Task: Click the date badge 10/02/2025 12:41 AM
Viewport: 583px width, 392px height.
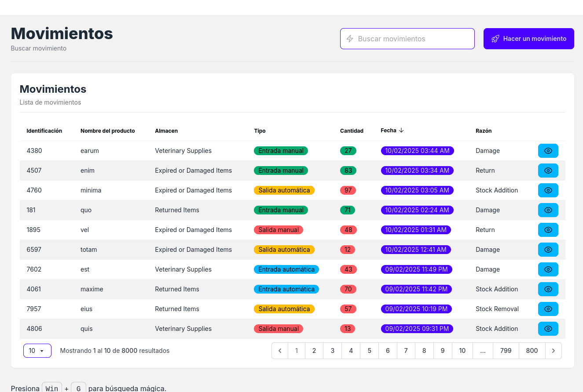Action: 416,250
